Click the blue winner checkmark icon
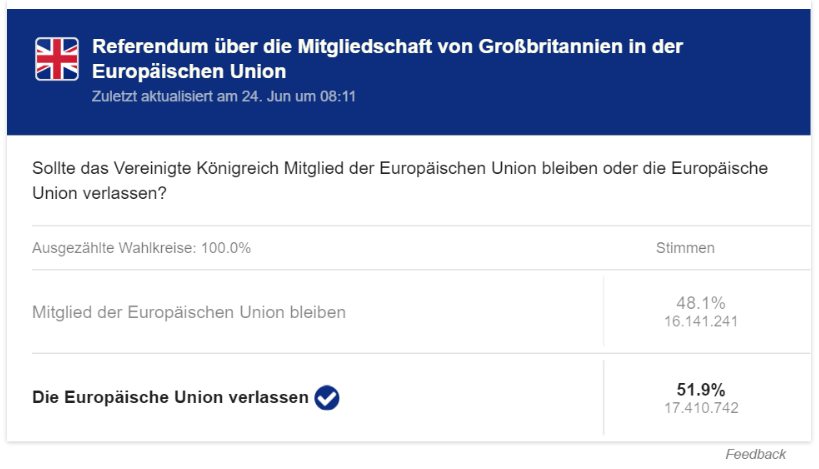 (327, 398)
